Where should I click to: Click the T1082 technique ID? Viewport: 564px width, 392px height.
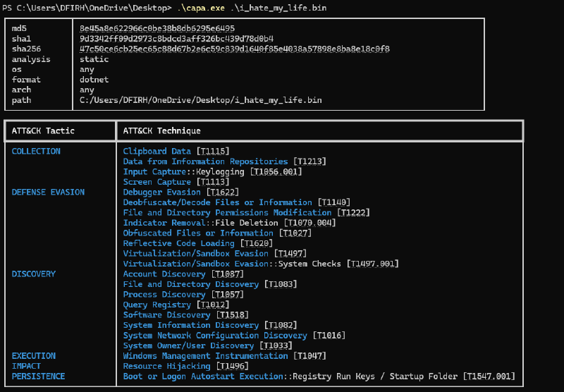click(x=281, y=326)
